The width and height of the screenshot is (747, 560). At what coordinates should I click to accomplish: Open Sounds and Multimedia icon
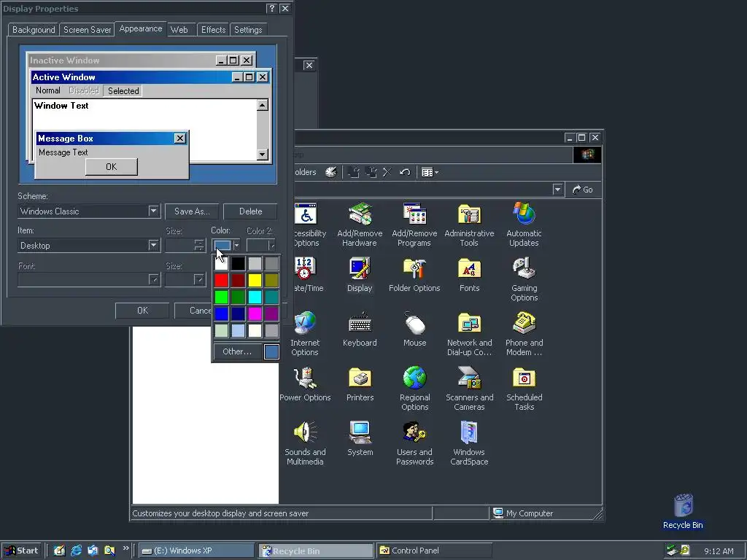coord(305,443)
